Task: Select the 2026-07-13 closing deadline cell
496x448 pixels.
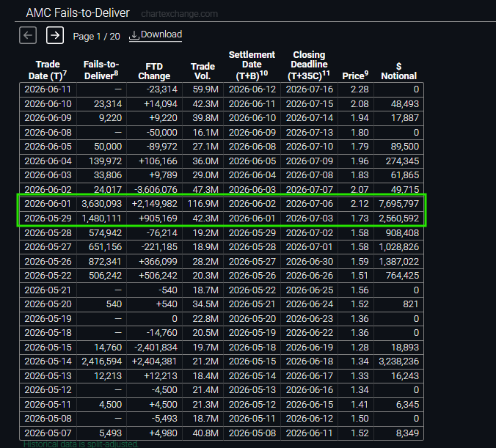Action: point(309,132)
